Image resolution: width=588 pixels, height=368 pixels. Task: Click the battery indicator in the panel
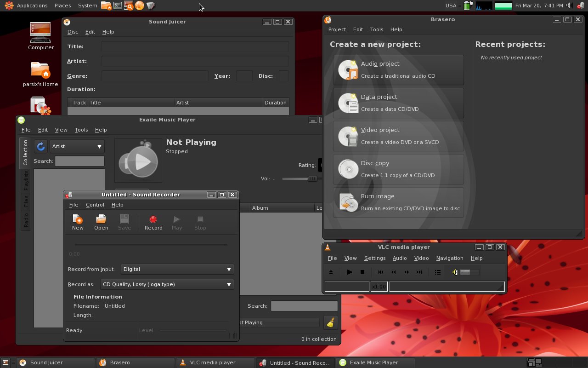pyautogui.click(x=468, y=6)
